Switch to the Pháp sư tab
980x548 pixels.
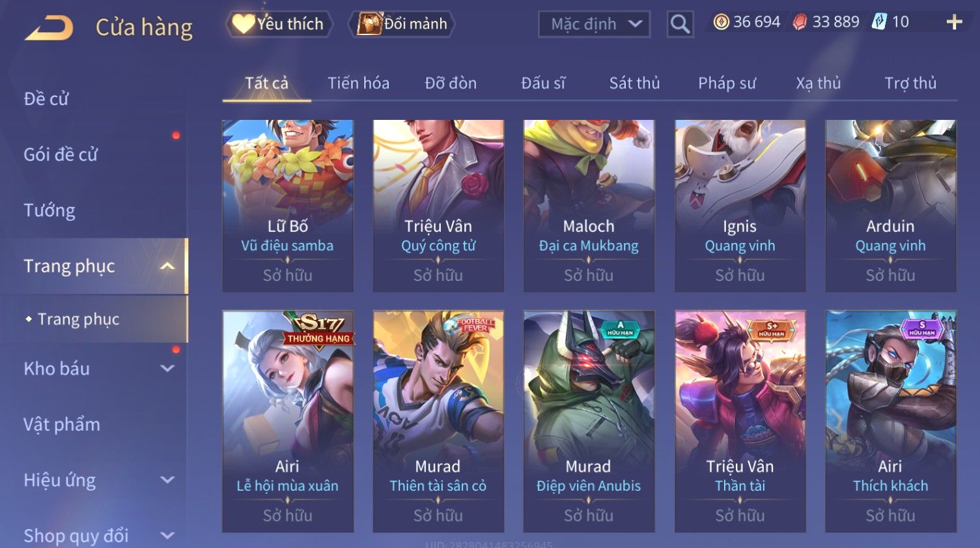point(727,83)
